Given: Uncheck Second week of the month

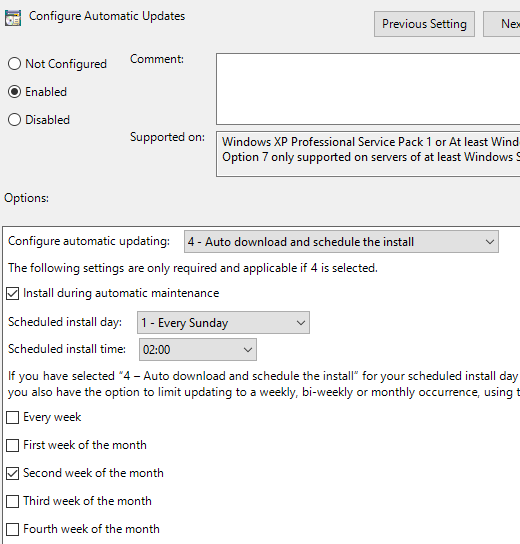Looking at the screenshot, I should click(x=12, y=473).
